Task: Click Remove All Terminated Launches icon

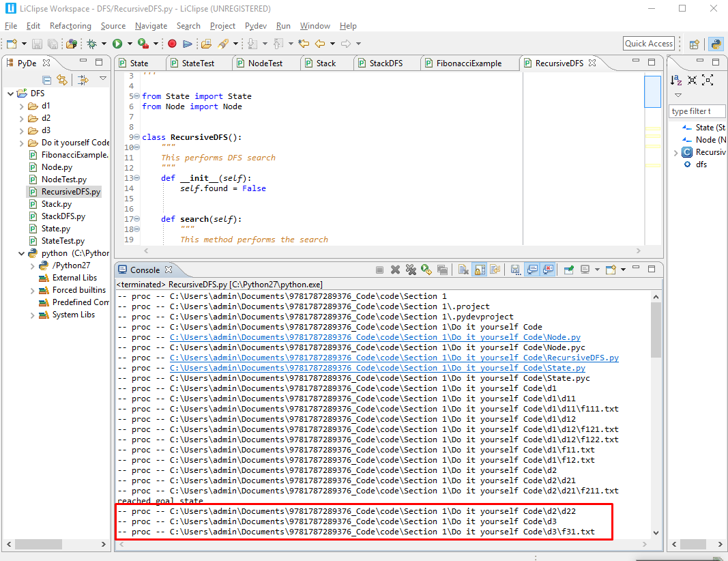Action: tap(411, 270)
